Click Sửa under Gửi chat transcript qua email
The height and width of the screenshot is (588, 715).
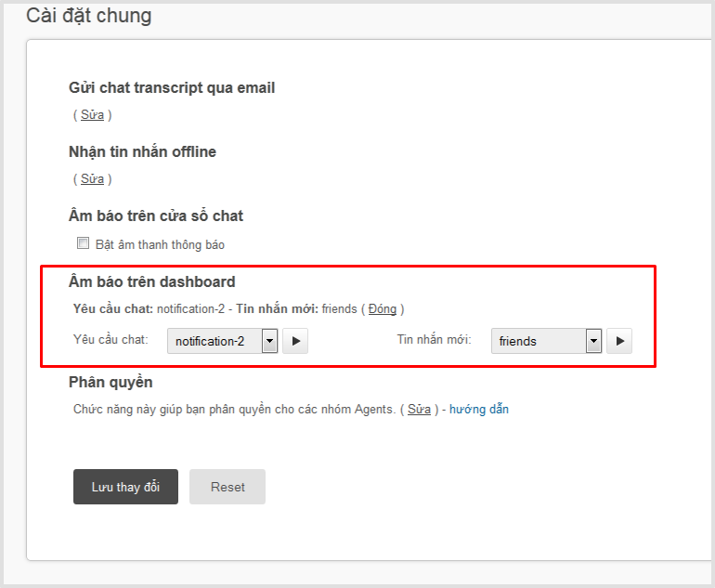pos(92,114)
